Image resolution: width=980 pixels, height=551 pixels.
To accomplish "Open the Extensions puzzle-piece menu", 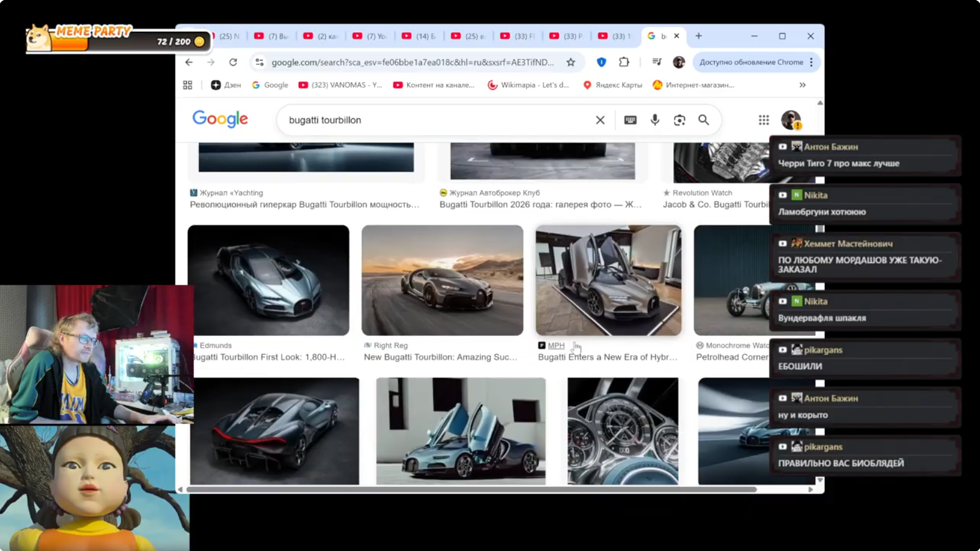I will 624,62.
